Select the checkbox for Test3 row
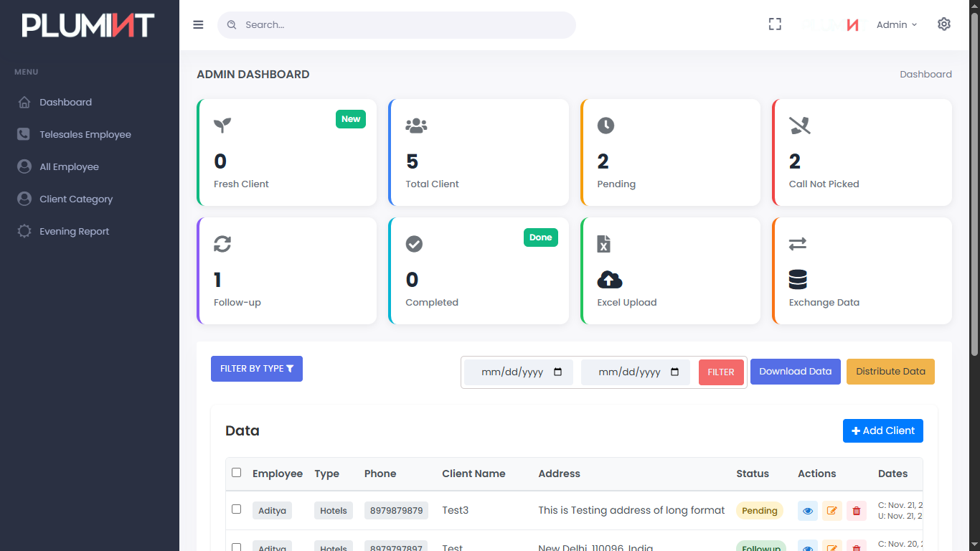The image size is (980, 551). coord(237,509)
